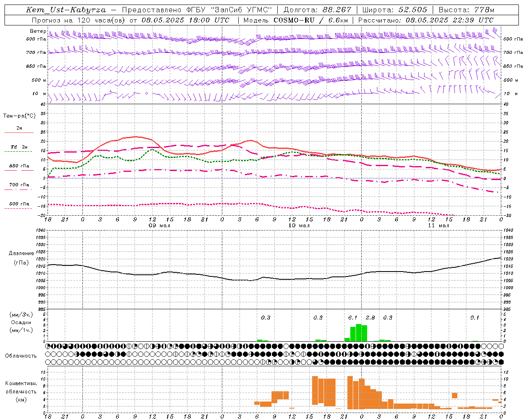Click the (мм/3ч.) precipitation unit label
Image resolution: width=525 pixels, height=420 pixels.
point(21,315)
